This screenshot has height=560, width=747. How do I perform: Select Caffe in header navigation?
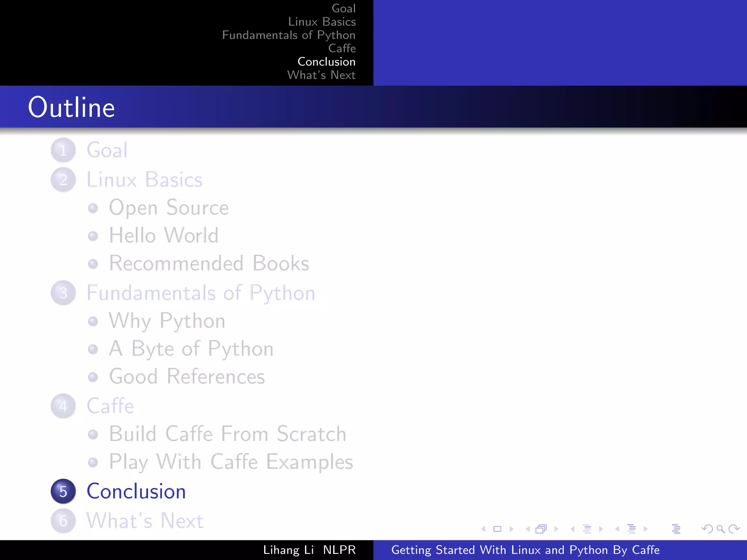[342, 48]
